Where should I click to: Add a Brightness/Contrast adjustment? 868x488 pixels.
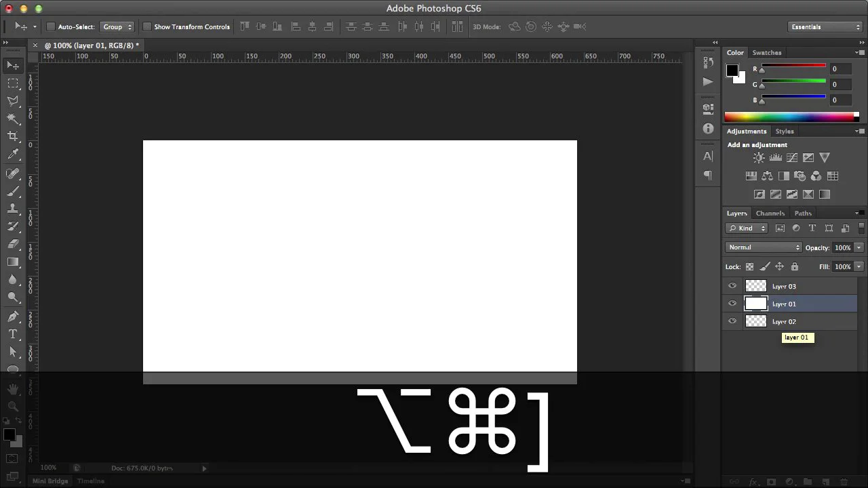point(759,157)
